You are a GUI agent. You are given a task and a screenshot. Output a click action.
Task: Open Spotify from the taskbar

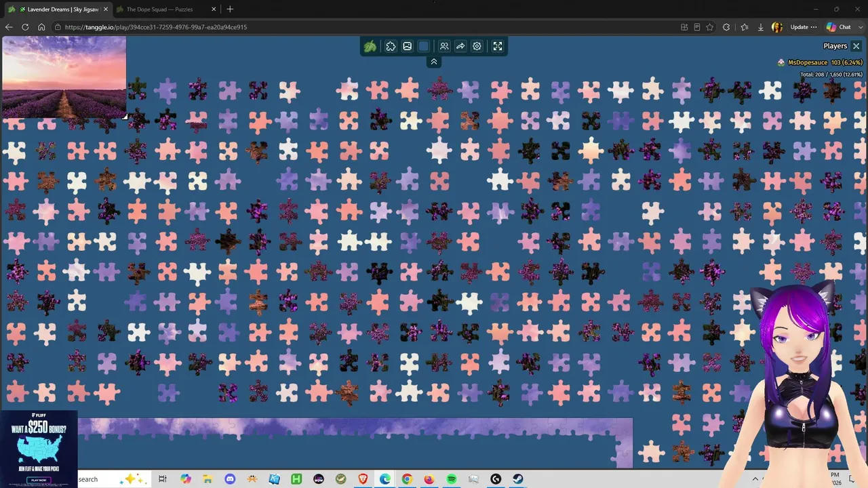[x=452, y=479]
